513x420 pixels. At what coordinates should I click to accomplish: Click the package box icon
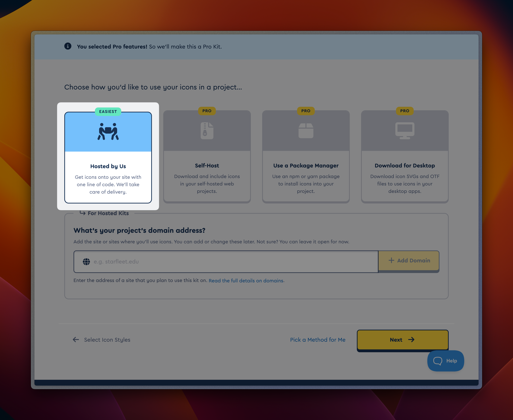pos(306,131)
